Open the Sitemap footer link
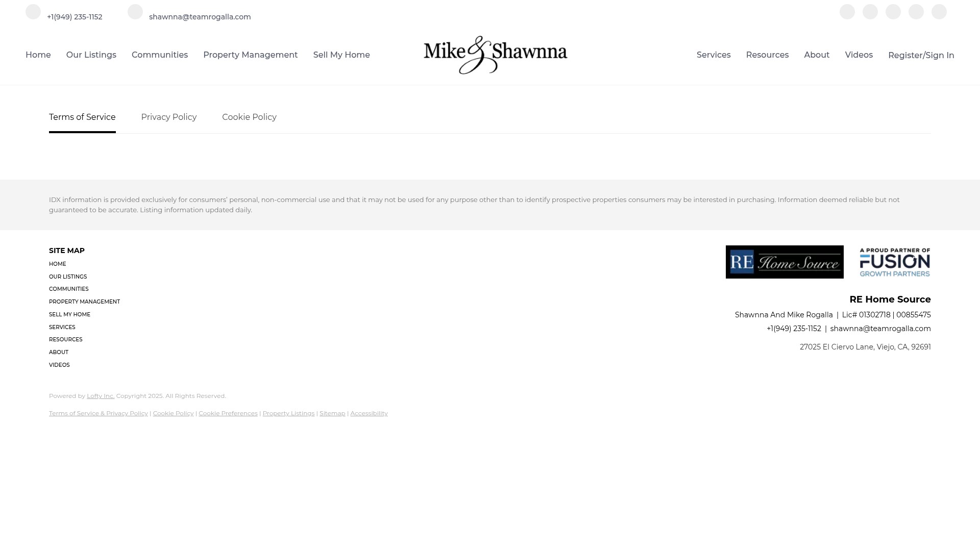Screen dimensions: 980x551 click(x=332, y=413)
